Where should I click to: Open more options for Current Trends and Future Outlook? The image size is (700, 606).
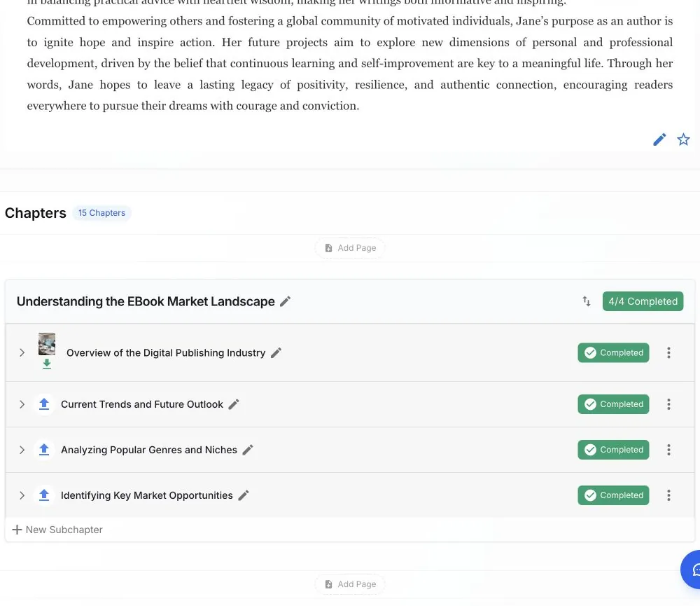tap(668, 404)
